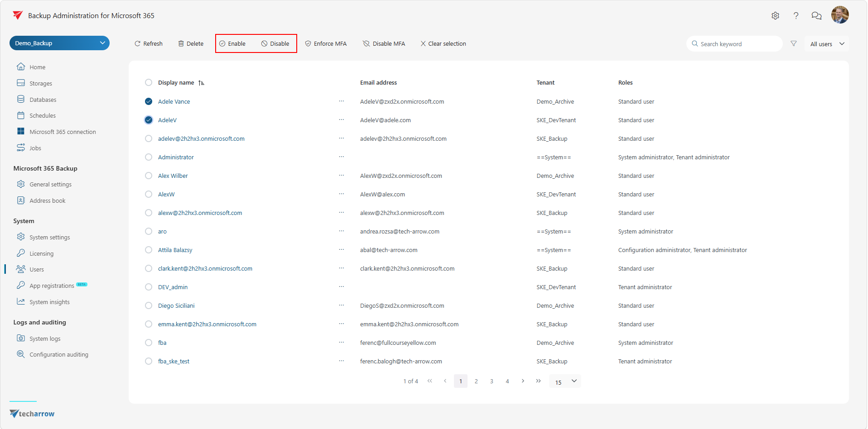Image resolution: width=868 pixels, height=429 pixels.
Task: Uncheck the AdeleV row checkbox
Action: [149, 120]
